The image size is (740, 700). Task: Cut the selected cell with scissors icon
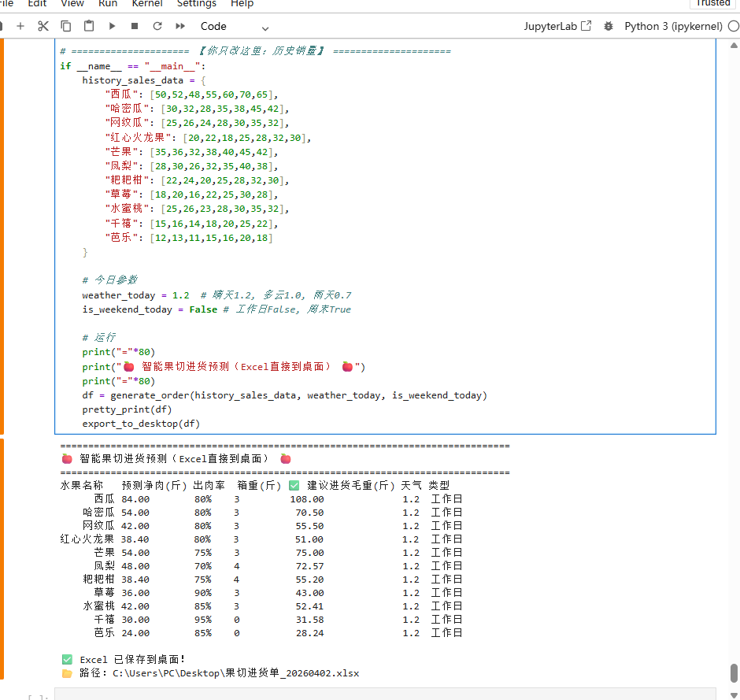[x=43, y=26]
